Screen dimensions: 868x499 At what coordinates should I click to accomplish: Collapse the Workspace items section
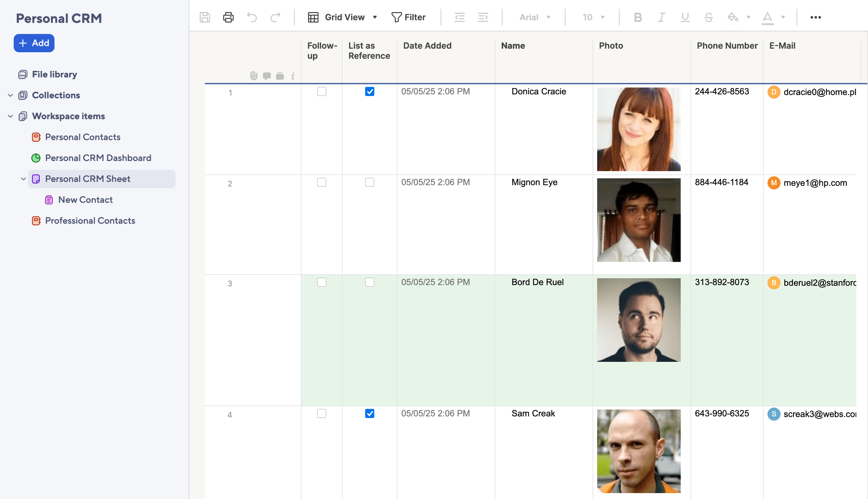[x=10, y=116]
